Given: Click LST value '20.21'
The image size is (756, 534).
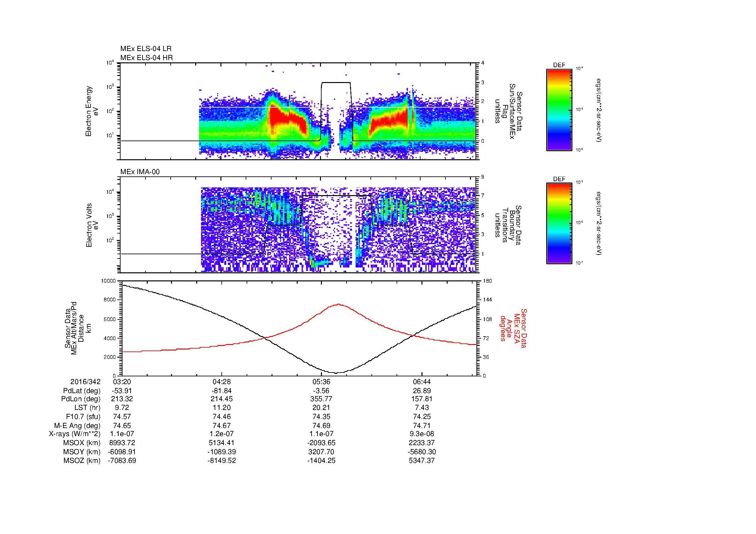Looking at the screenshot, I should pyautogui.click(x=321, y=408).
